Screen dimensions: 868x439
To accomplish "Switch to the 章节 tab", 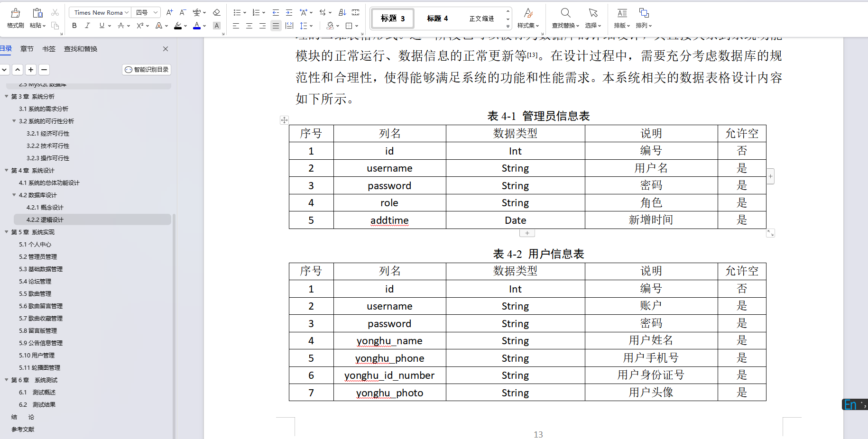I will [x=27, y=49].
